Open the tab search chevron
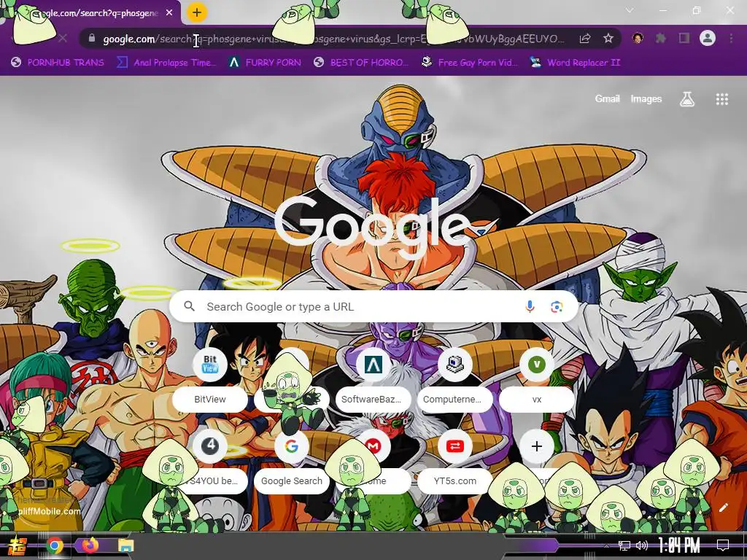This screenshot has width=747, height=560. click(630, 10)
